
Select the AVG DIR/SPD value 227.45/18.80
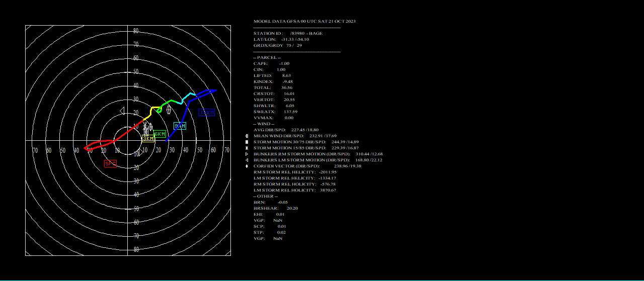tap(305, 130)
